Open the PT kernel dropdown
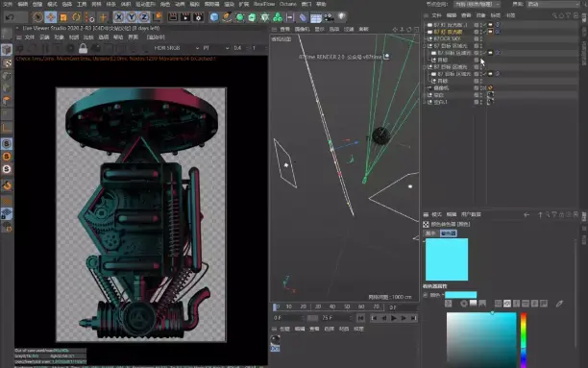This screenshot has height=368, width=588. [x=216, y=48]
